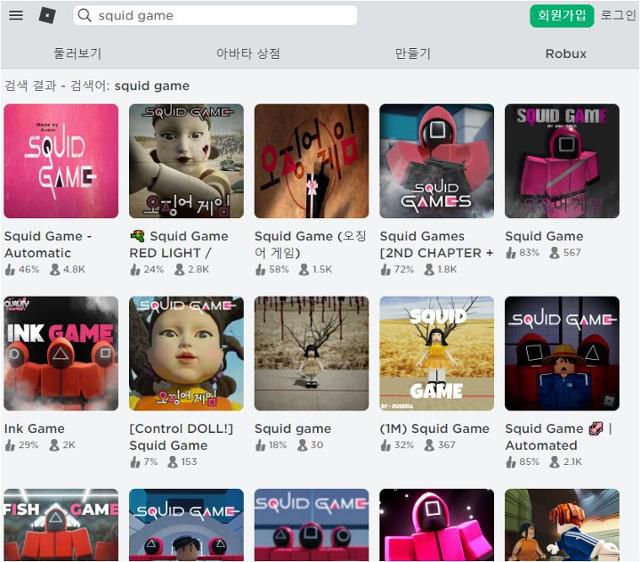Screen dimensions: 640x562
Task: Open the Squid game 18% rated thumbnail
Action: pos(311,353)
